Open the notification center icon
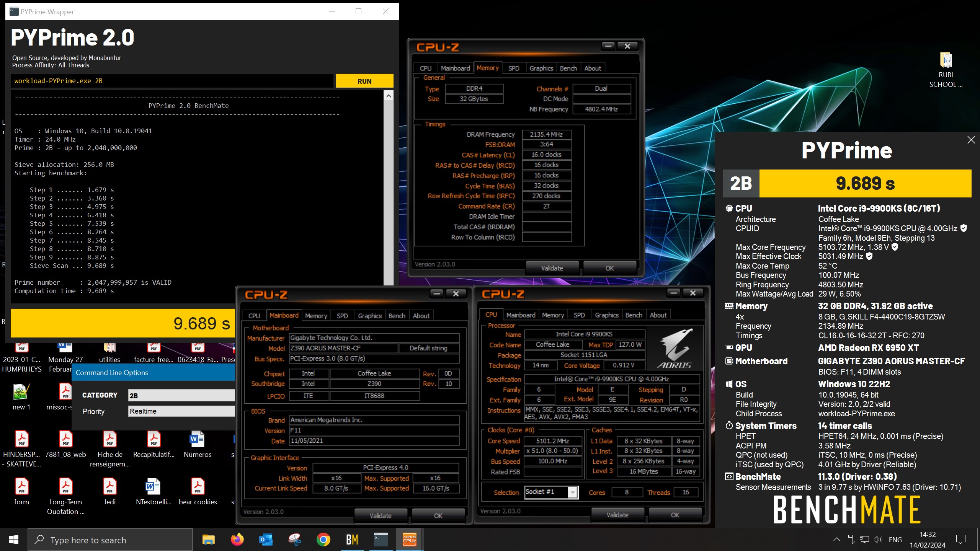Viewport: 980px width, 551px height. click(960, 540)
